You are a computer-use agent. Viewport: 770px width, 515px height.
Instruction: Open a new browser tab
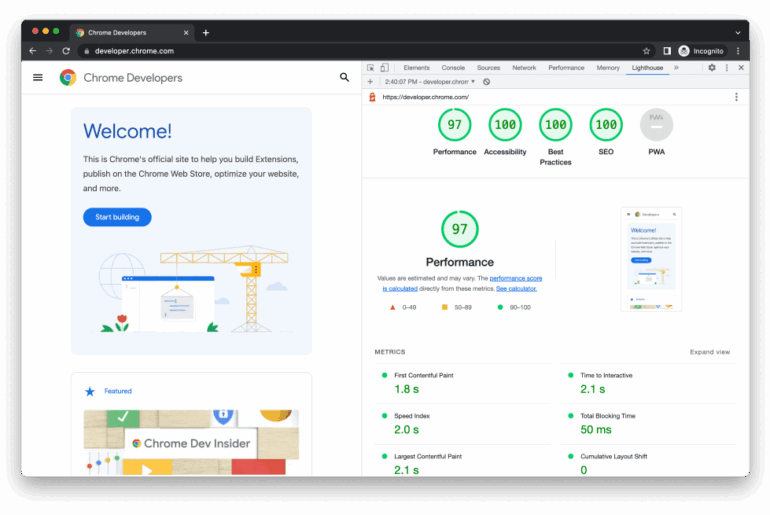206,32
